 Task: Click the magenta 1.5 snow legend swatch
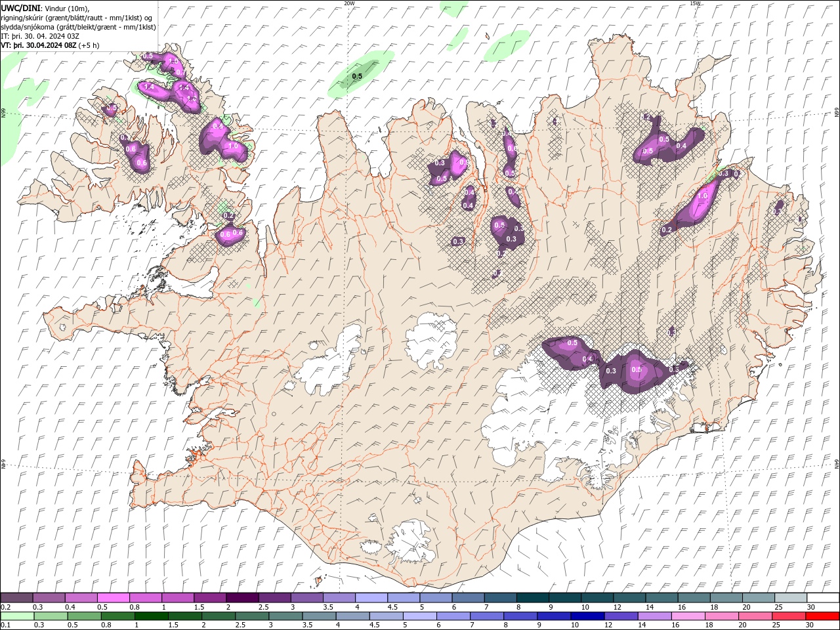(x=210, y=598)
